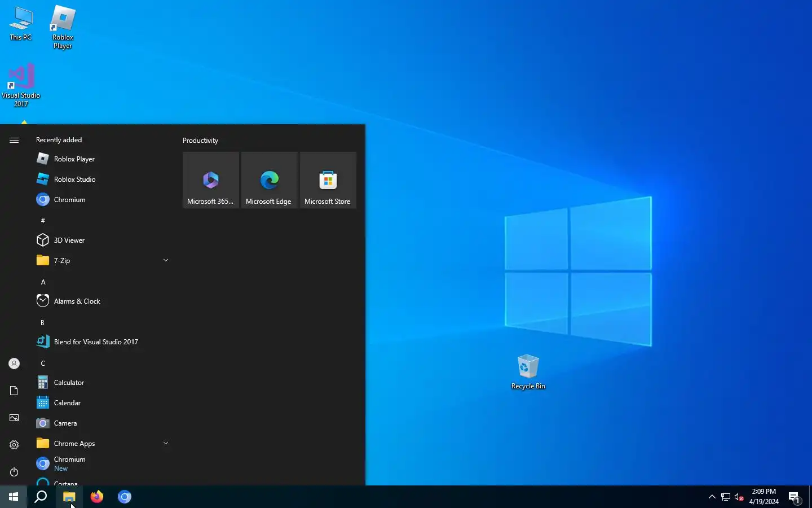
Task: Click the 'A' letter heading in app list
Action: coord(43,282)
